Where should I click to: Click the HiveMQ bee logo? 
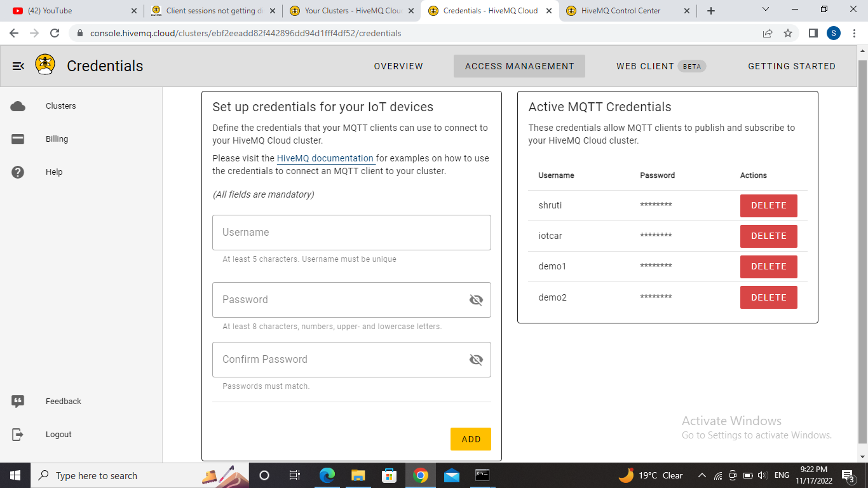pyautogui.click(x=45, y=65)
